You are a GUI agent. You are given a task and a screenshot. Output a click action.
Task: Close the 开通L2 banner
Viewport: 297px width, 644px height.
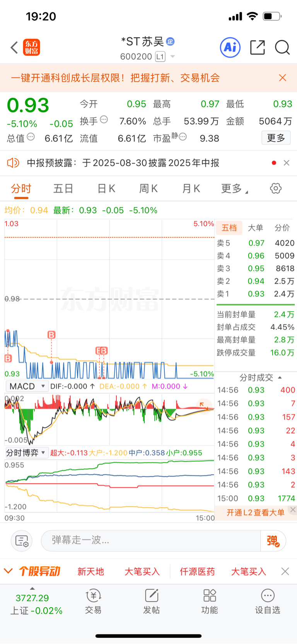tap(293, 510)
